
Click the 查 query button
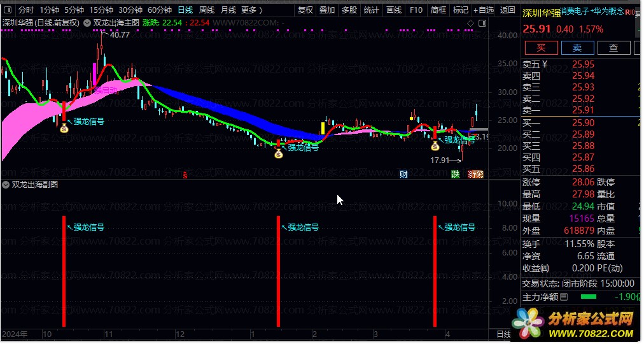click(x=613, y=48)
